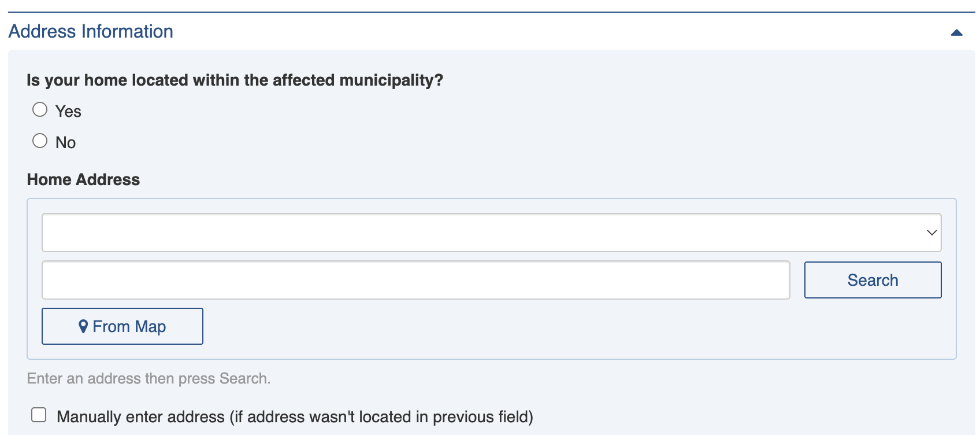
Task: Click the map pin icon
Action: (x=83, y=327)
